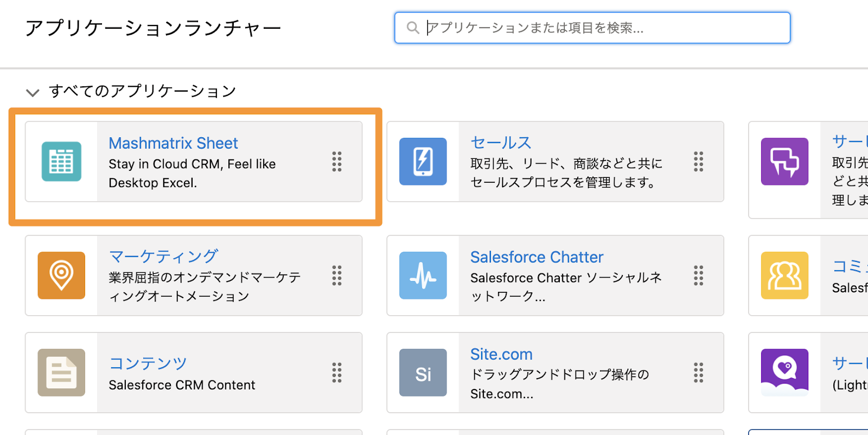The image size is (868, 435).
Task: Click the コンテンツ document icon
Action: 61,373
